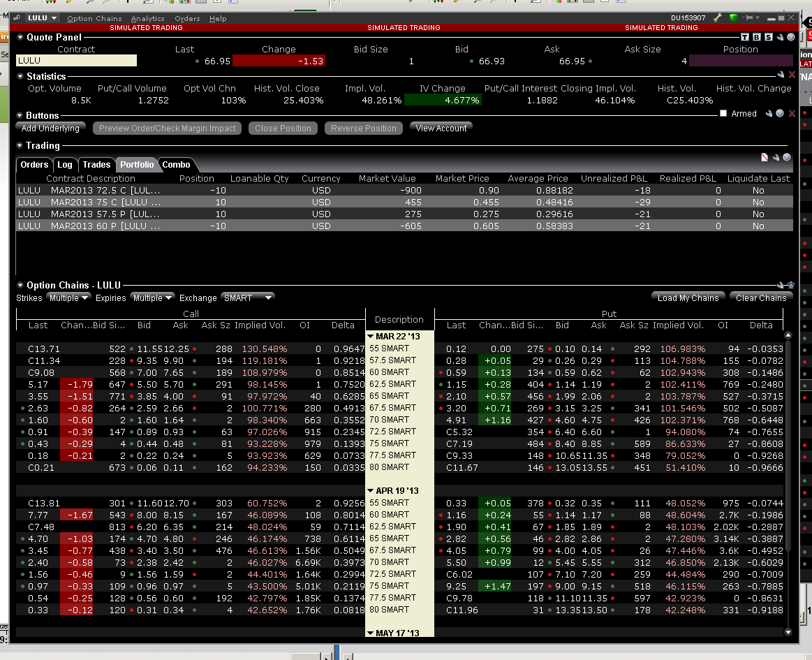The image size is (812, 660).
Task: Click the B button in Quote Panel header
Action: pyautogui.click(x=757, y=37)
